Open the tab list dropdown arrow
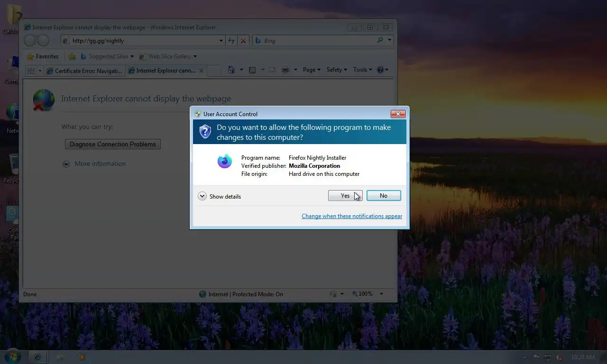Viewport: 607px width, 364px height. [40, 71]
